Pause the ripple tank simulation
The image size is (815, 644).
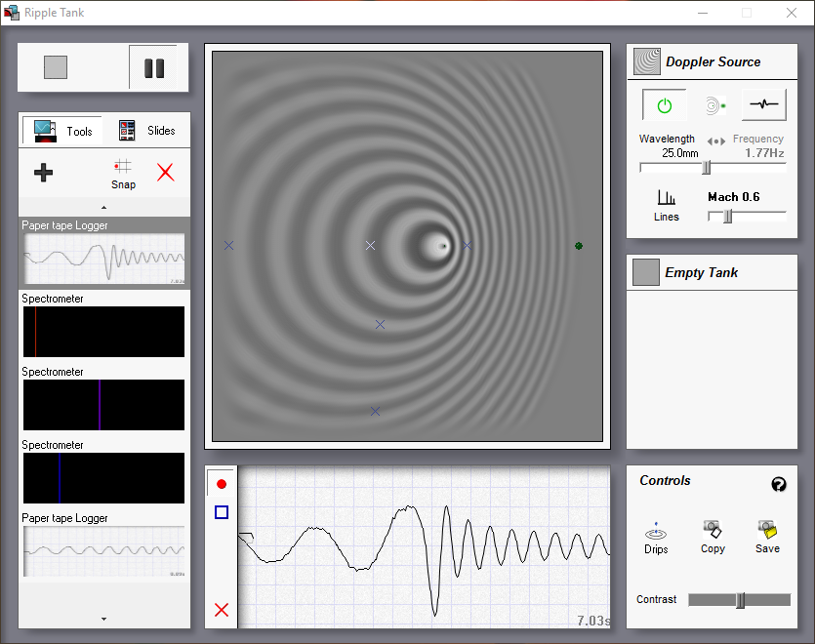[x=154, y=68]
